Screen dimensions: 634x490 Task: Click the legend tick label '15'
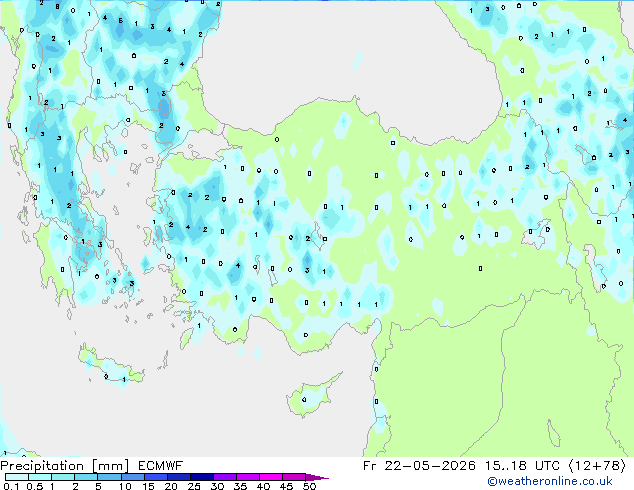click(148, 486)
